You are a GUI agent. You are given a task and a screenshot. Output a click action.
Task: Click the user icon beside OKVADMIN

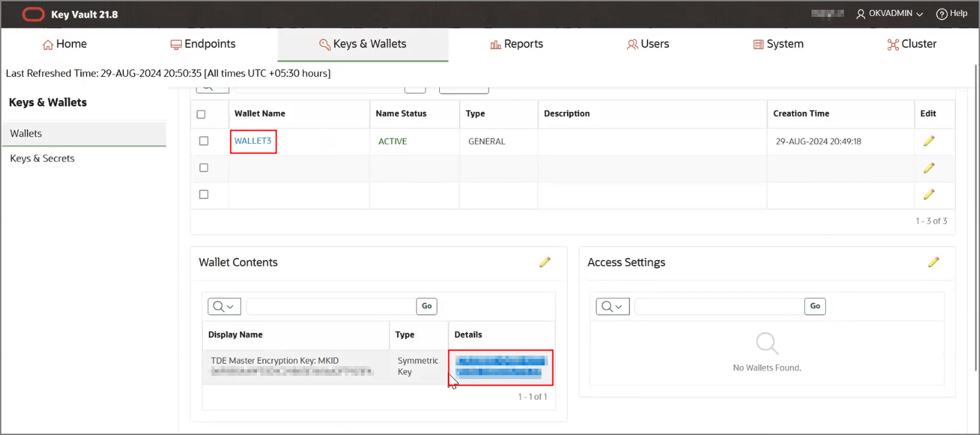coord(861,14)
